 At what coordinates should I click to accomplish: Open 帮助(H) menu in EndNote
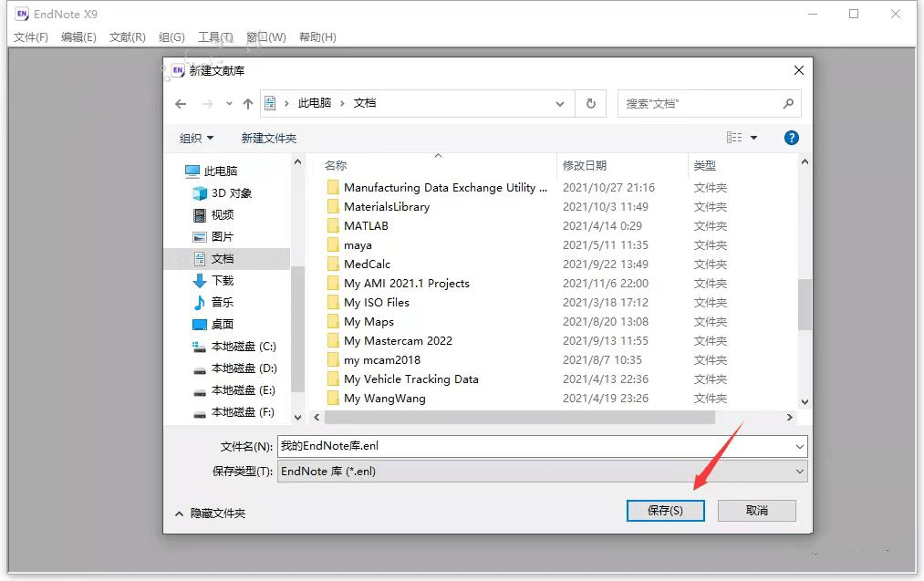point(317,37)
